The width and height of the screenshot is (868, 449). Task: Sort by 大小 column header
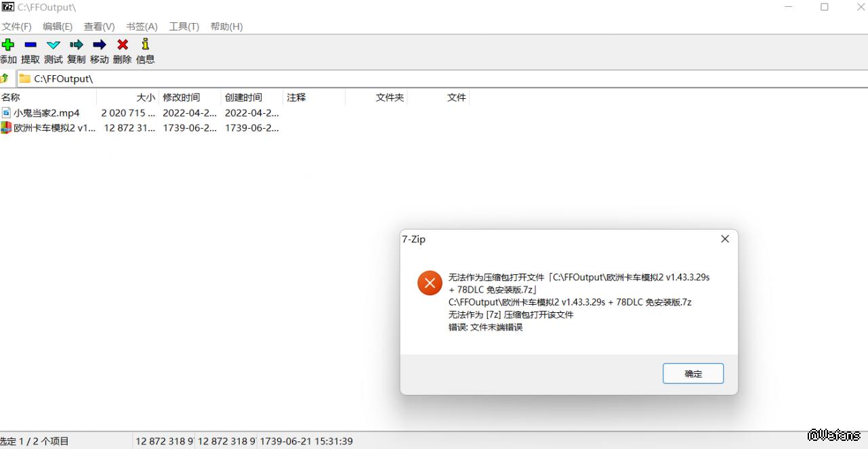tap(127, 98)
